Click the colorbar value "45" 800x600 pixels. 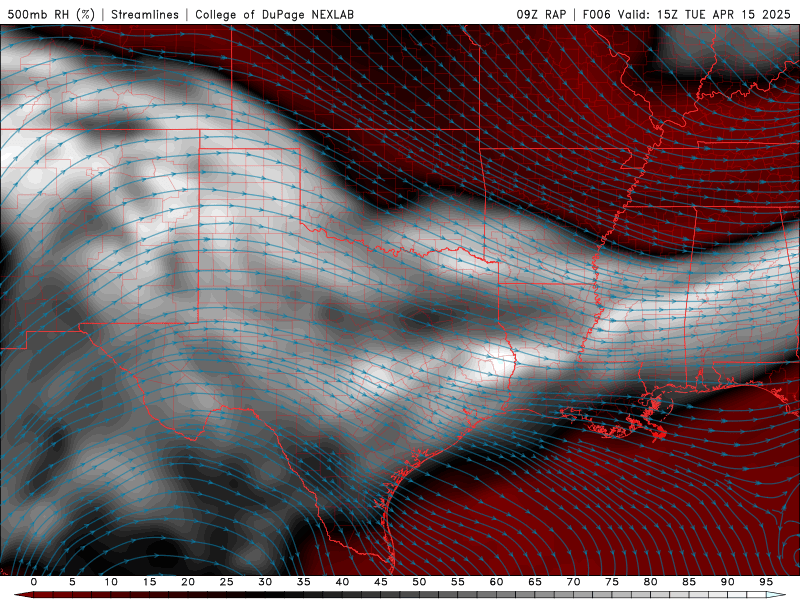click(x=381, y=582)
